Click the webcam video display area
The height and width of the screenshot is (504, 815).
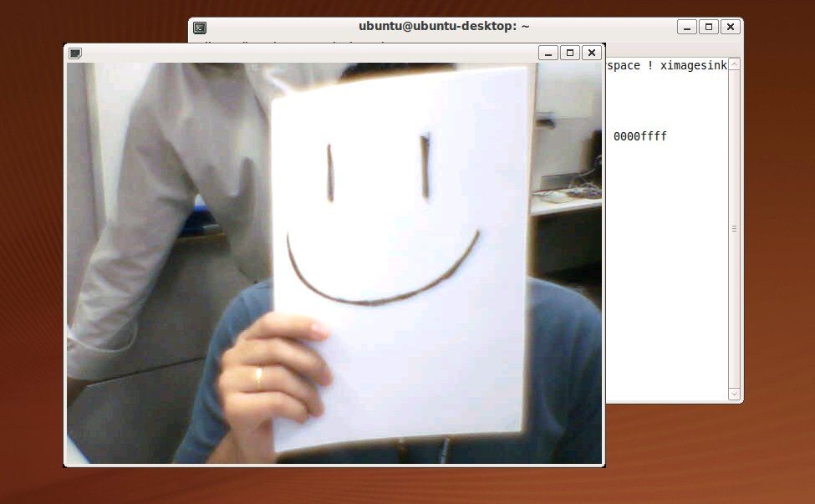click(334, 263)
